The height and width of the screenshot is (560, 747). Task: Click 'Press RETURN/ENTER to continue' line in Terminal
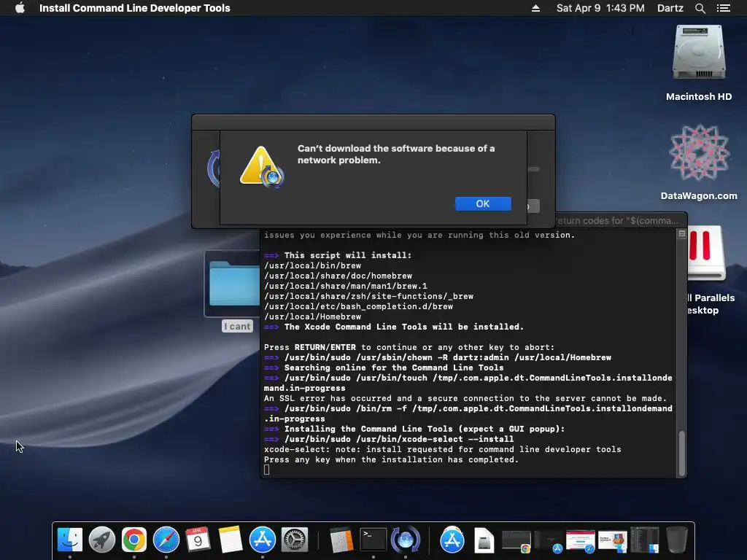point(409,347)
